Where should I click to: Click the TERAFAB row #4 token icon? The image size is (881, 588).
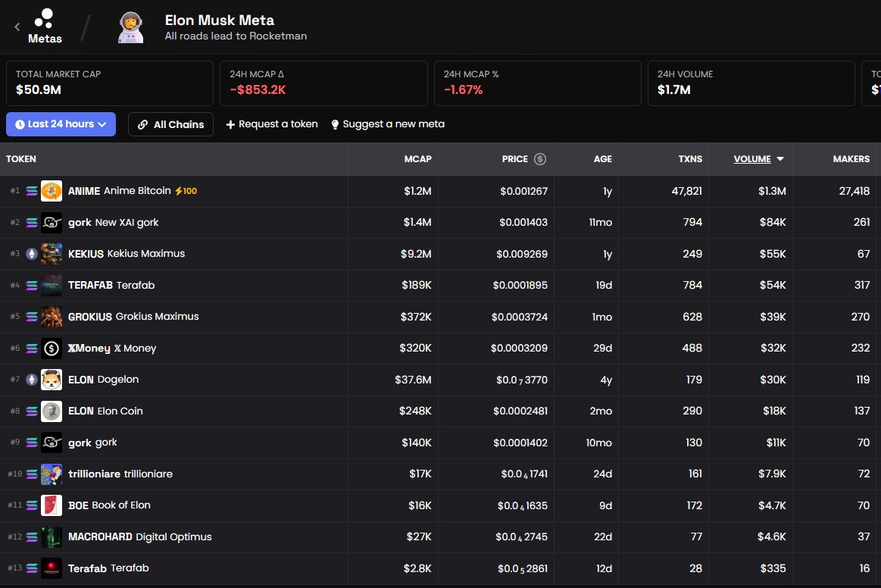(x=51, y=286)
